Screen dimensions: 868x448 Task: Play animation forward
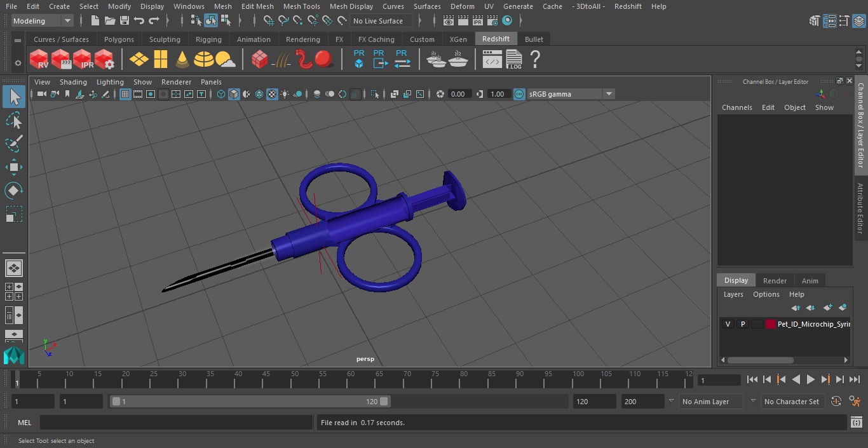coord(811,379)
